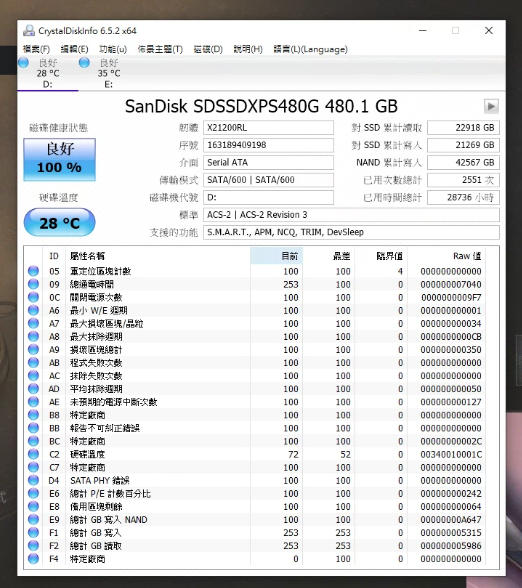This screenshot has height=588, width=522.
Task: Click the status circle for attribute BC
Action: 33,441
